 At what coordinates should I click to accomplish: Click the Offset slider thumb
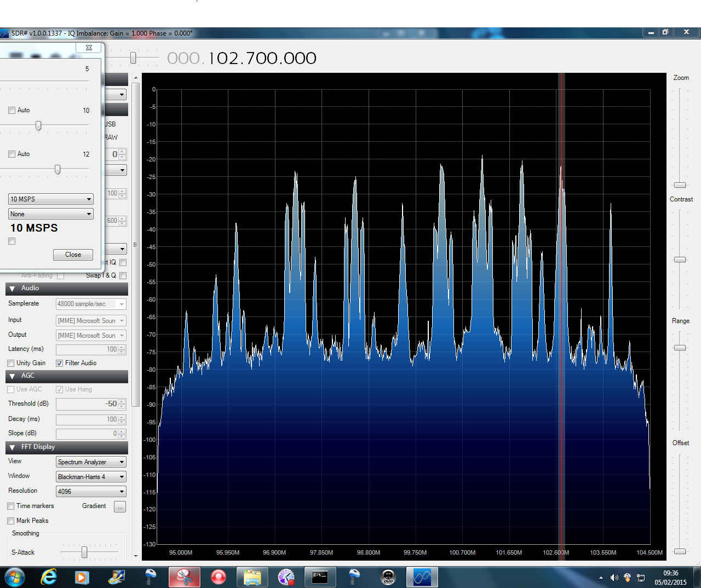[x=680, y=551]
